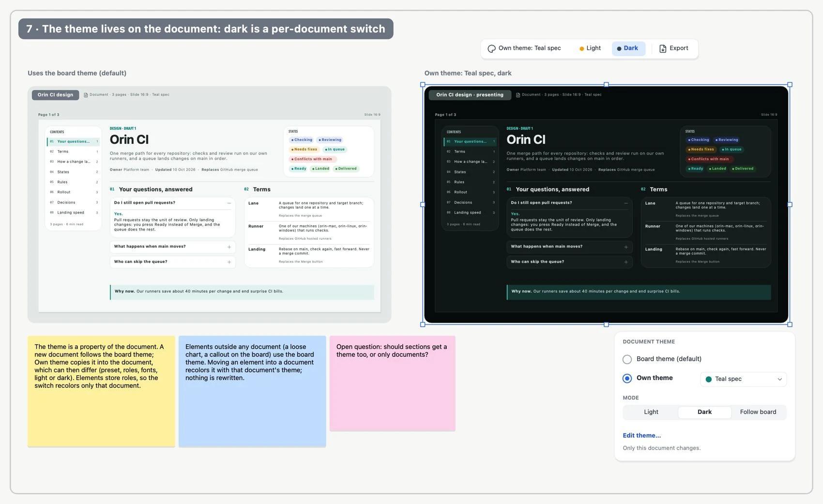The width and height of the screenshot is (823, 504).
Task: Click the palette icon beside Own theme: Teal spec
Action: [491, 48]
